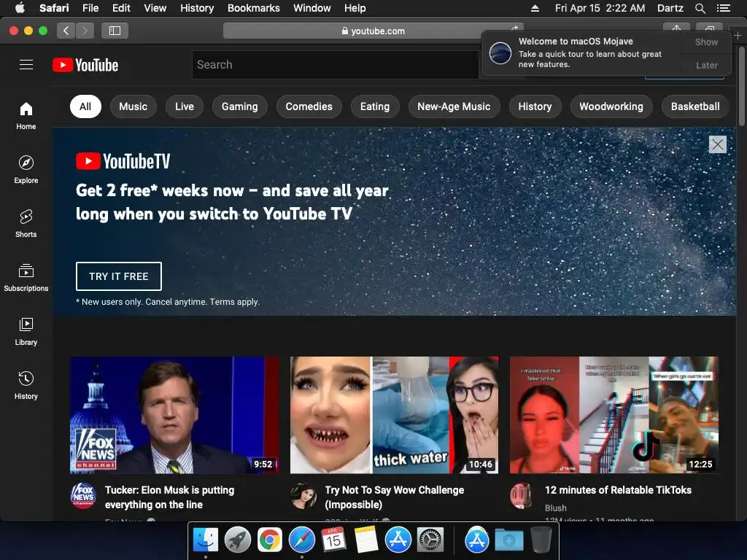Open the History menu in menu bar

click(x=197, y=8)
